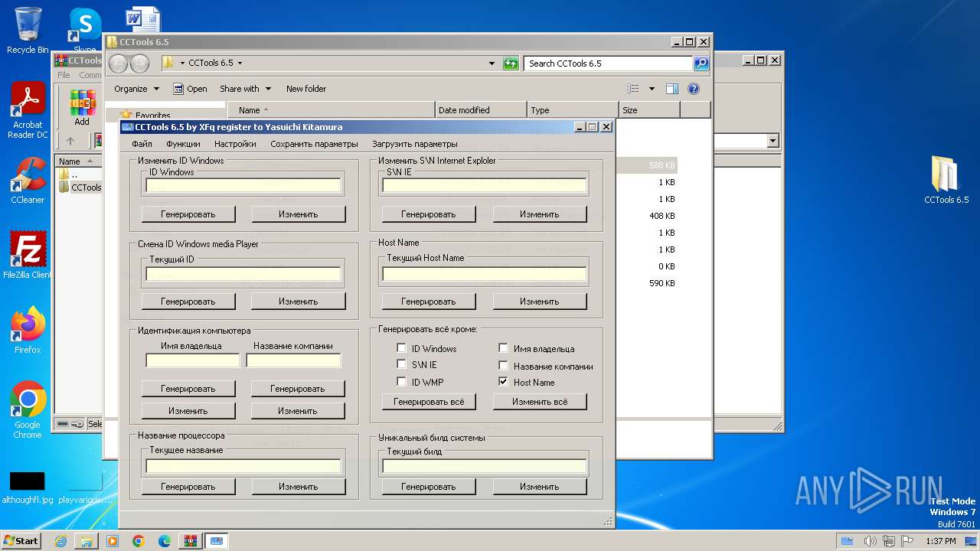Expand the view options dropdown arrow
980x551 pixels.
click(x=652, y=89)
